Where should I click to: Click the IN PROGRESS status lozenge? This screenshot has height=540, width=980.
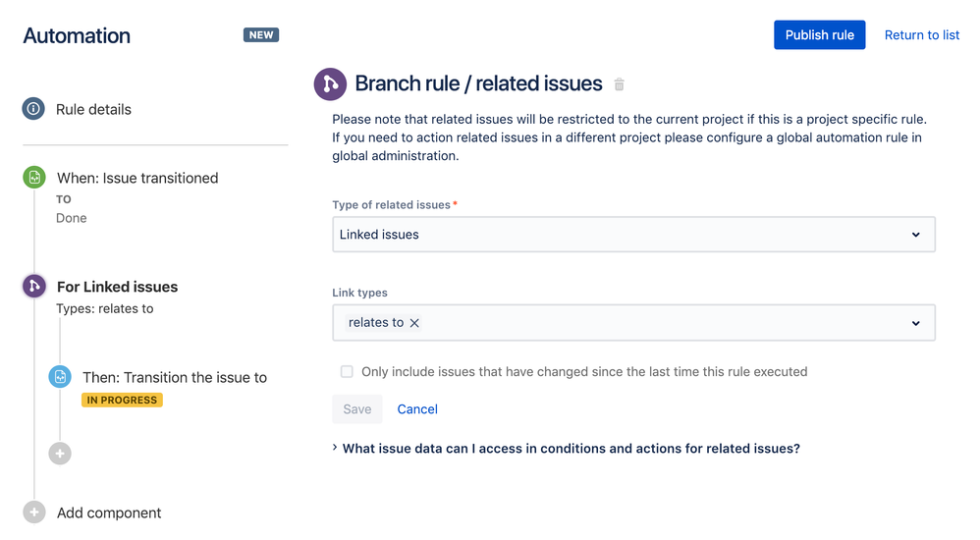(x=122, y=401)
